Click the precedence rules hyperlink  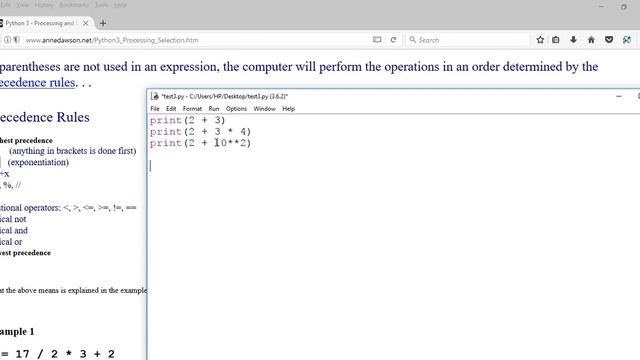click(38, 82)
